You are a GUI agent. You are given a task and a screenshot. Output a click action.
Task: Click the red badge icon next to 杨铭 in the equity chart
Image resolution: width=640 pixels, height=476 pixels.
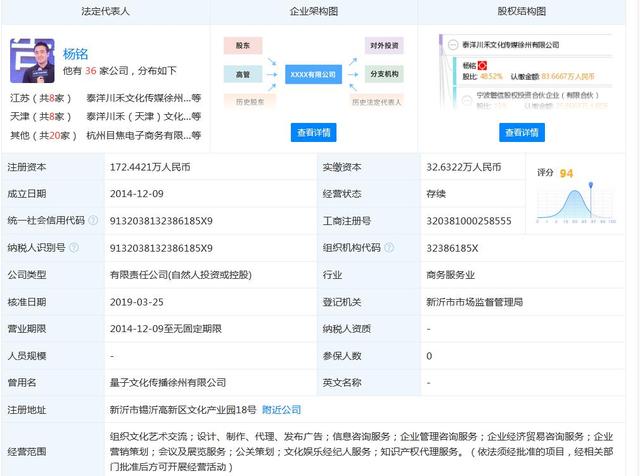click(x=482, y=65)
